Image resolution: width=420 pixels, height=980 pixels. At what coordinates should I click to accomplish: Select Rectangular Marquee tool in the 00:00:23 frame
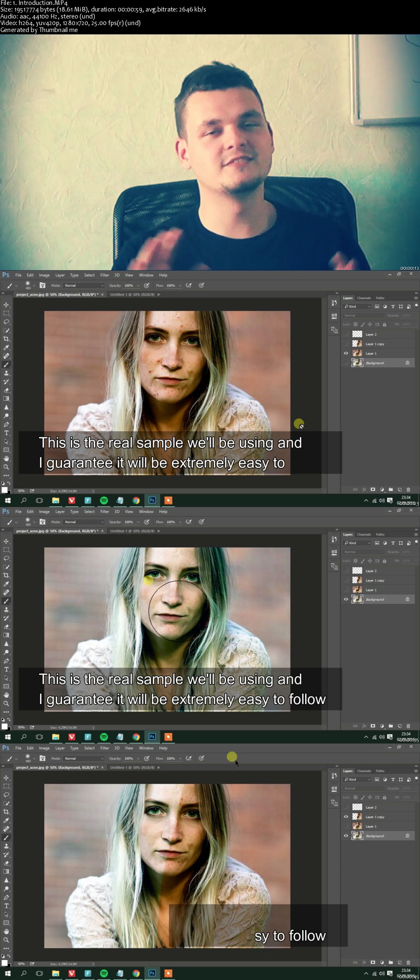tap(6, 313)
